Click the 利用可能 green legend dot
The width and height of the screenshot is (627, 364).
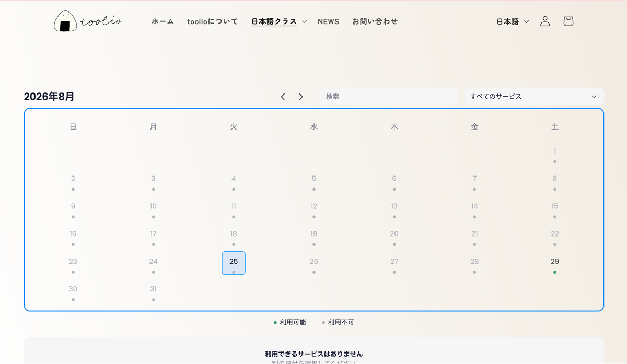[x=275, y=323]
